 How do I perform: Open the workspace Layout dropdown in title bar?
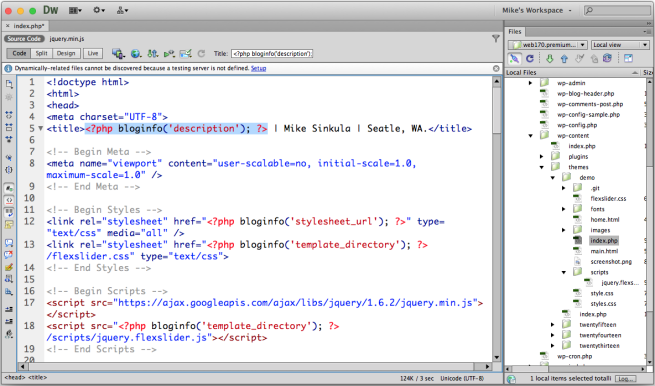click(75, 10)
